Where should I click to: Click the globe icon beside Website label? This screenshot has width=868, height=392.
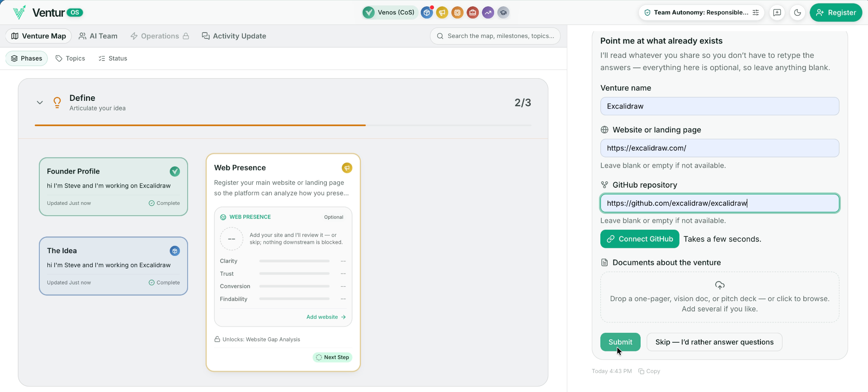[x=604, y=130]
